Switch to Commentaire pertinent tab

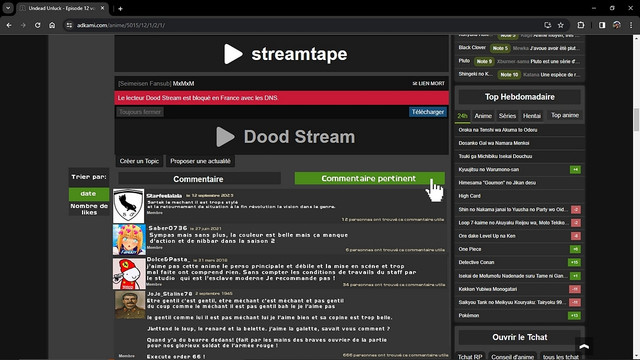[x=369, y=178]
